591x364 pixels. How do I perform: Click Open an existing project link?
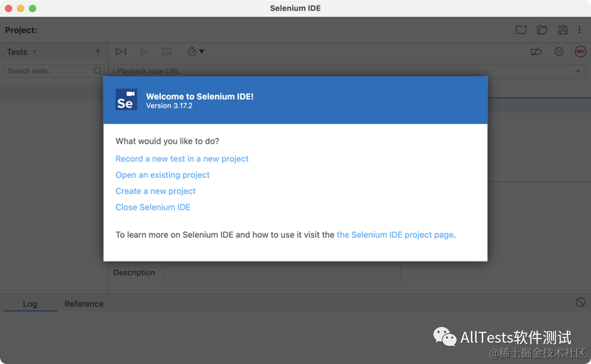163,175
